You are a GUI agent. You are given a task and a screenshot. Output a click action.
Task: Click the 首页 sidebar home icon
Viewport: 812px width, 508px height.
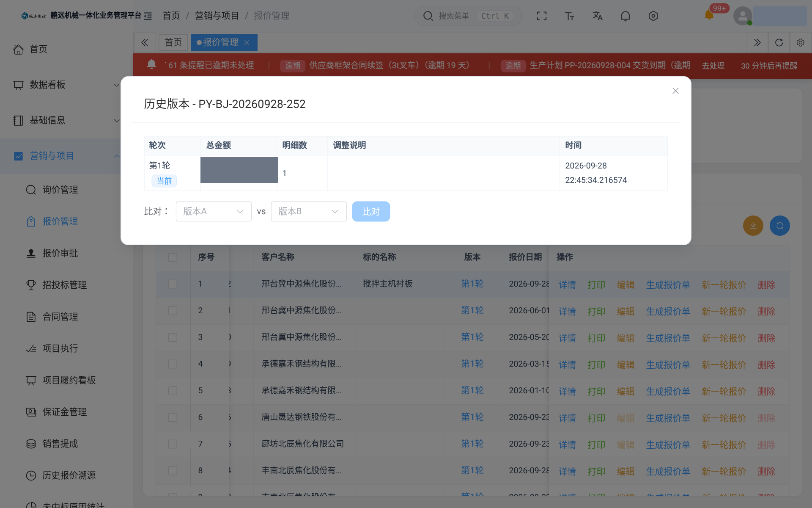coord(18,49)
